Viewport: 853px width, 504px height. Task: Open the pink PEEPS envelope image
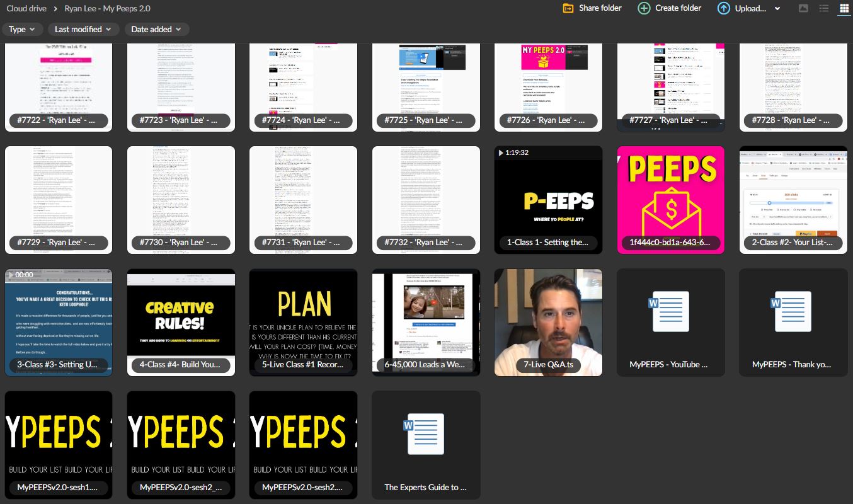coord(670,200)
